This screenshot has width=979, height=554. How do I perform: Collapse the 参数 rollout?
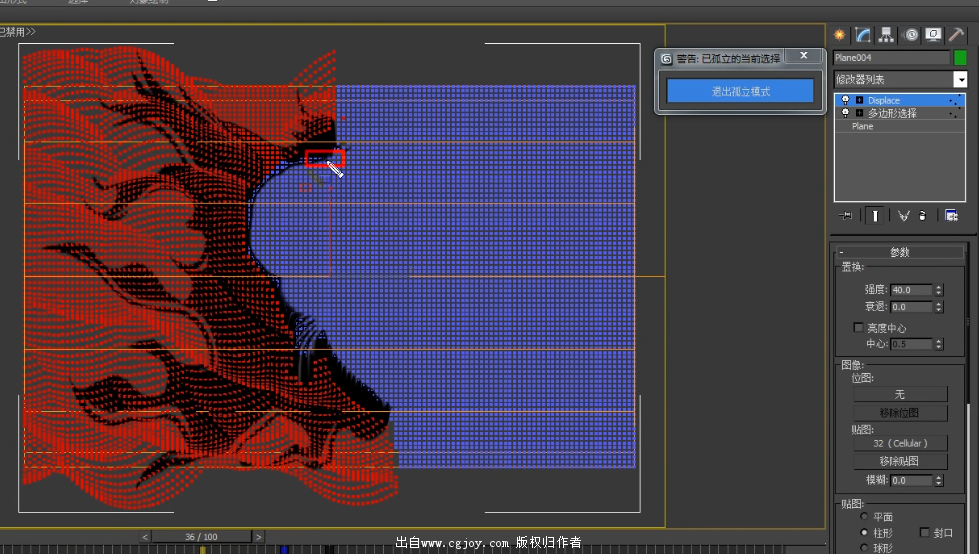click(x=899, y=252)
